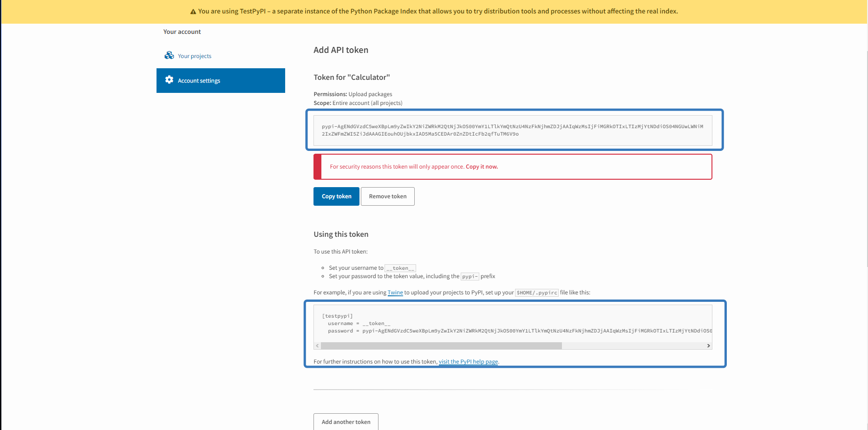This screenshot has height=430, width=868.
Task: Click the right scroll arrow in the config block
Action: 708,345
